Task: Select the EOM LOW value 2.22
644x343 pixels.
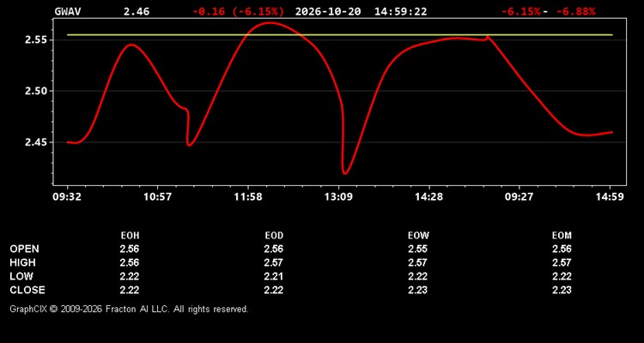Action: click(x=562, y=276)
